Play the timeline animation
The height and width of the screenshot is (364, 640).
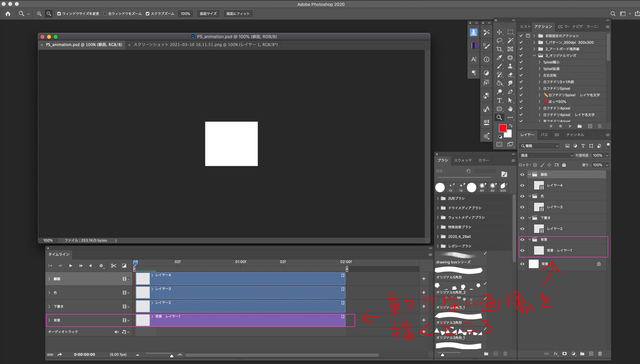point(71,265)
